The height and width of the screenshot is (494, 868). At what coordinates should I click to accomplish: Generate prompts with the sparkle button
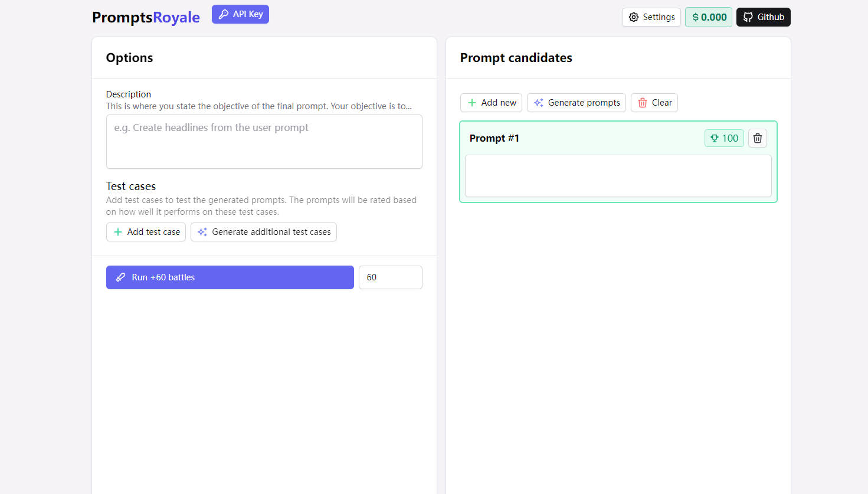point(576,103)
